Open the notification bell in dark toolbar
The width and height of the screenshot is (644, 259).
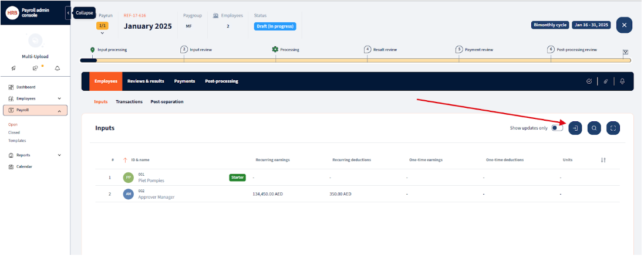click(622, 81)
